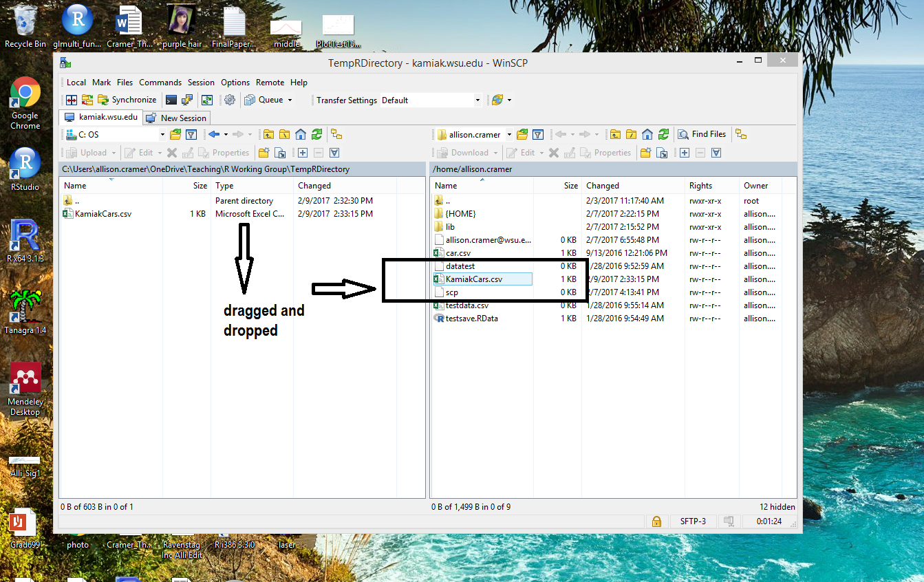Go to local home directory icon
924x582 pixels.
[301, 135]
